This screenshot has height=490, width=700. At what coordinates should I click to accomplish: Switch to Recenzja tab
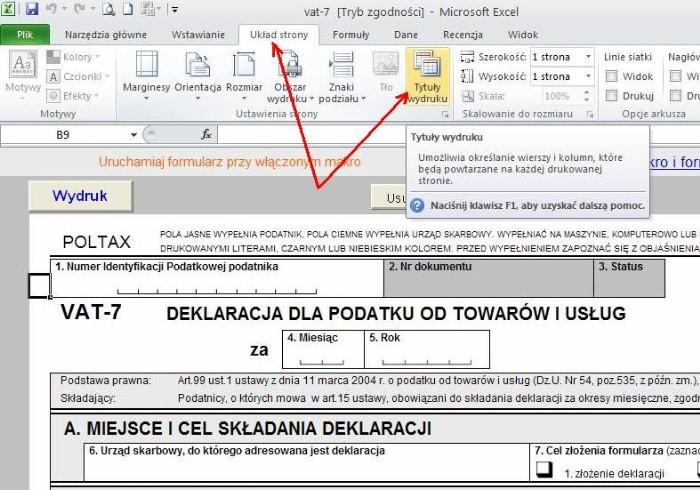click(x=462, y=35)
